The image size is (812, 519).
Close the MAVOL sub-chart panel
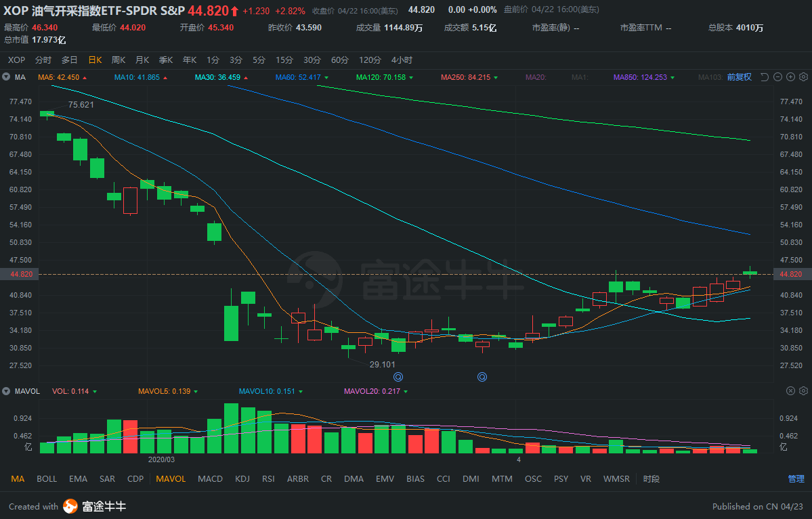(x=791, y=390)
